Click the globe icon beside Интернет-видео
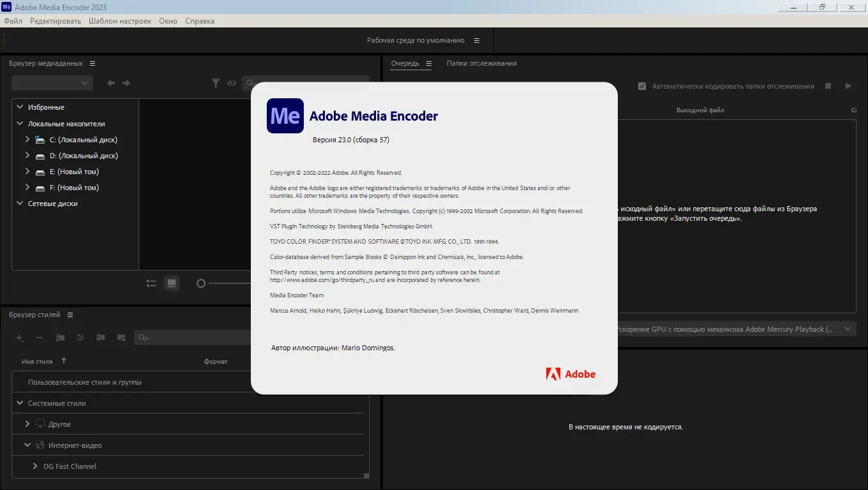Viewport: 868px width, 490px height. click(40, 445)
